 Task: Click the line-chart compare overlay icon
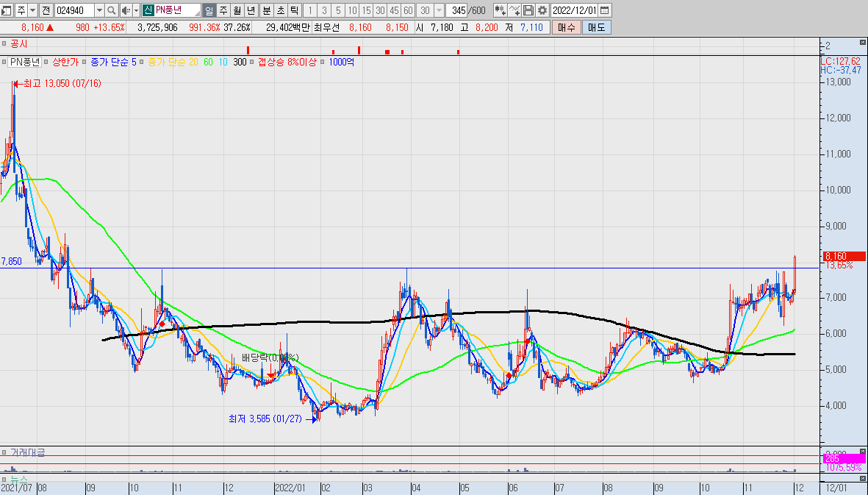point(514,10)
